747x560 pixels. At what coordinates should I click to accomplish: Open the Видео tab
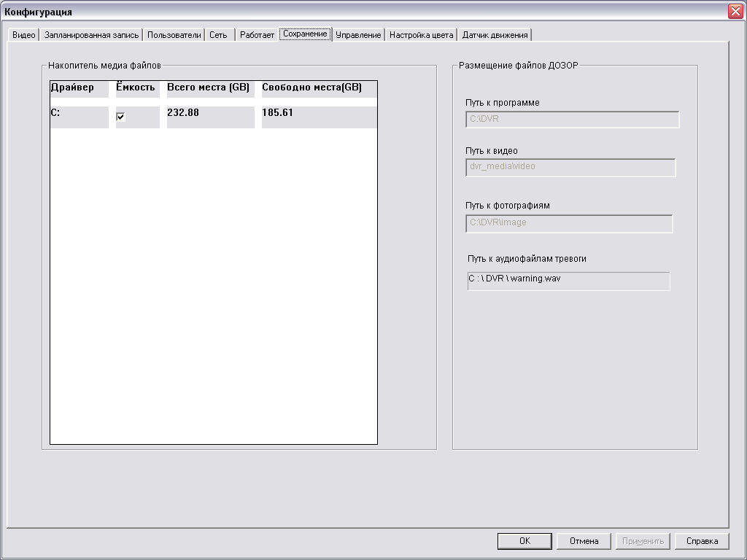click(23, 35)
